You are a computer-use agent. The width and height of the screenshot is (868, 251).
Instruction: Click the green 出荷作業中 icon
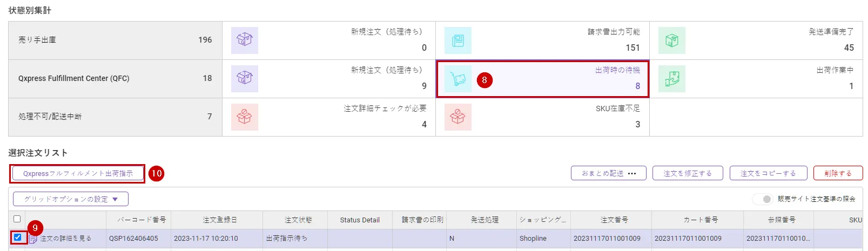point(671,79)
